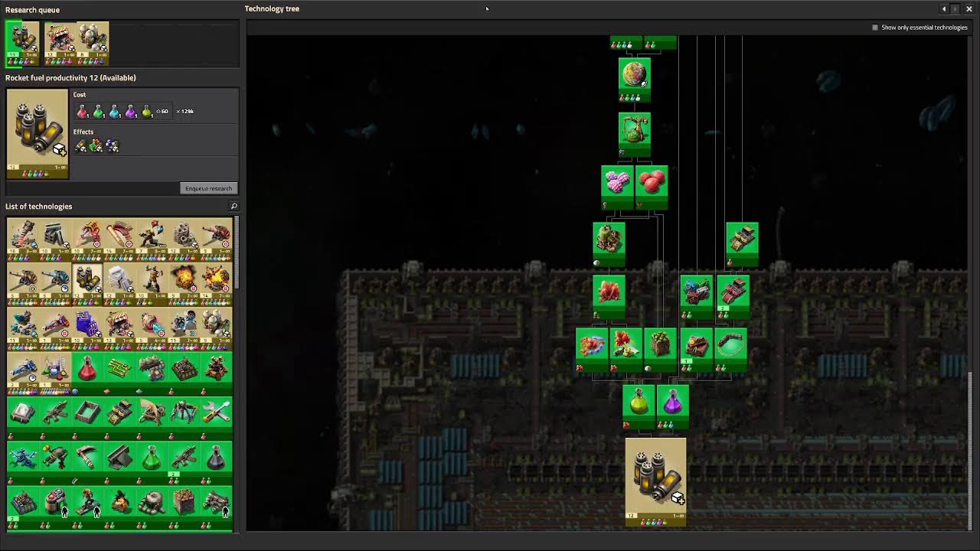
Task: Select the pickaxe technology in list
Action: (x=87, y=462)
